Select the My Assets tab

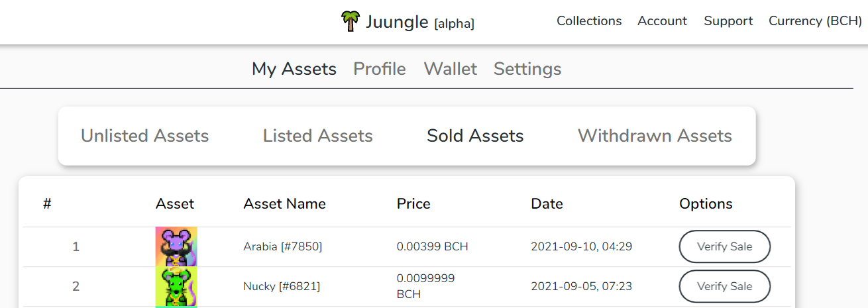tap(294, 69)
